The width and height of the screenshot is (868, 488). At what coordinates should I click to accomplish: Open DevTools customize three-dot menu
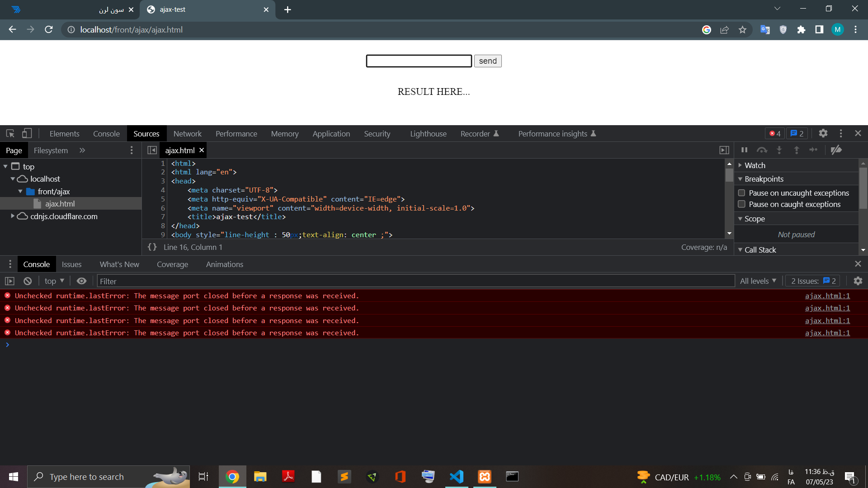click(841, 133)
